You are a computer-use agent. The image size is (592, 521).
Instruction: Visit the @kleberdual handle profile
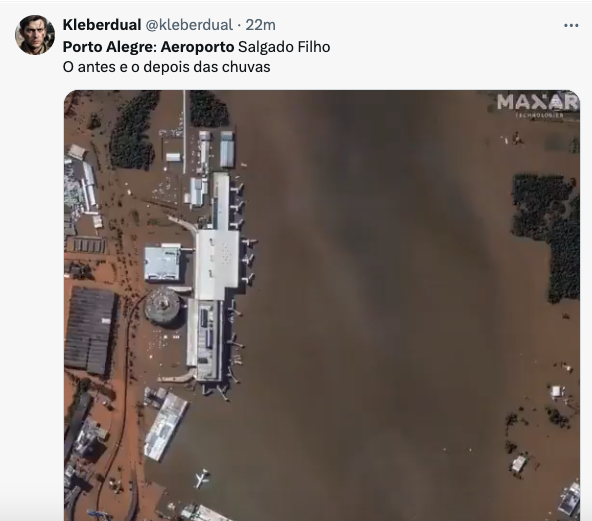189,25
